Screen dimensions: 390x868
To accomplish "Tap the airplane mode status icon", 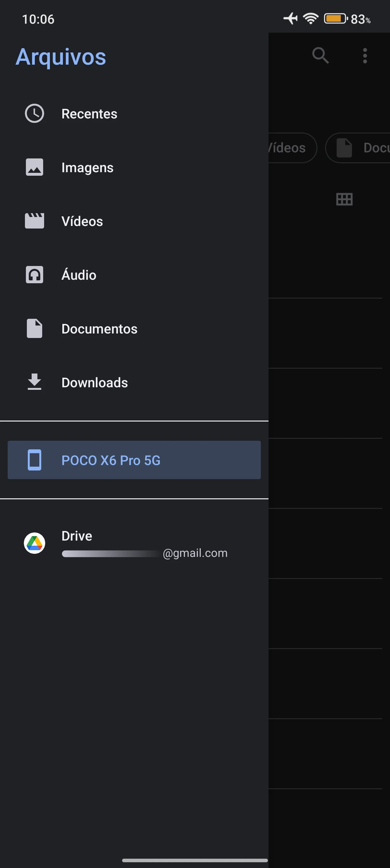I will 291,19.
